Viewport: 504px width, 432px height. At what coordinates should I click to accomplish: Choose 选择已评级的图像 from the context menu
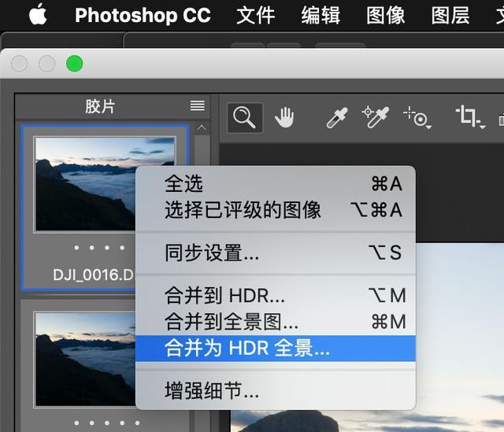(x=276, y=210)
